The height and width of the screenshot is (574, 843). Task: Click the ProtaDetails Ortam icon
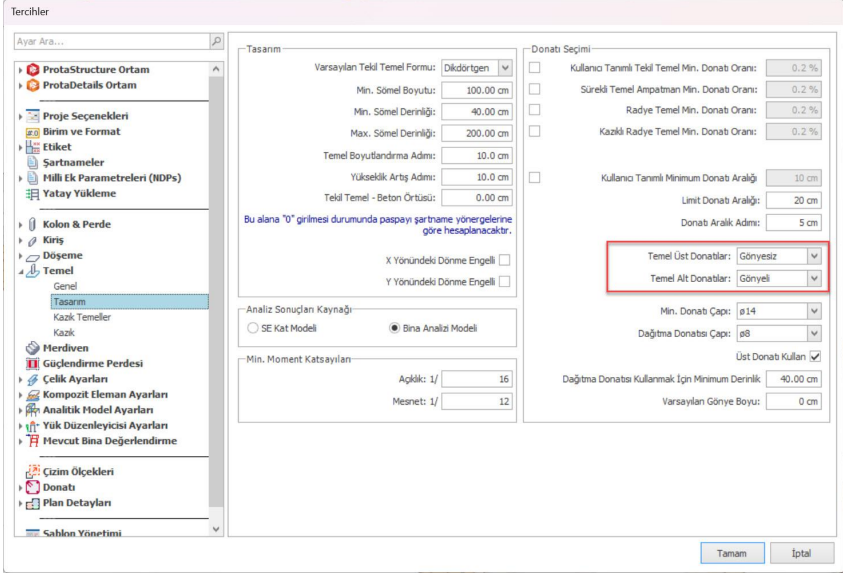click(x=33, y=85)
